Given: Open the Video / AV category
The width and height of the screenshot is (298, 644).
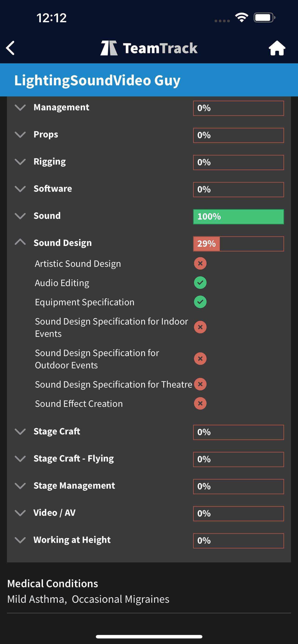Looking at the screenshot, I should click(x=20, y=513).
